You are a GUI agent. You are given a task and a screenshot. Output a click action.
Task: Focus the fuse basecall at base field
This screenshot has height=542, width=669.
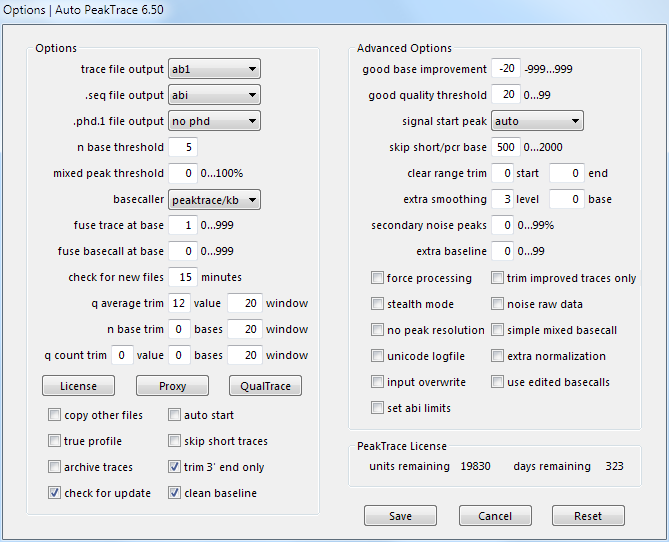pos(183,251)
